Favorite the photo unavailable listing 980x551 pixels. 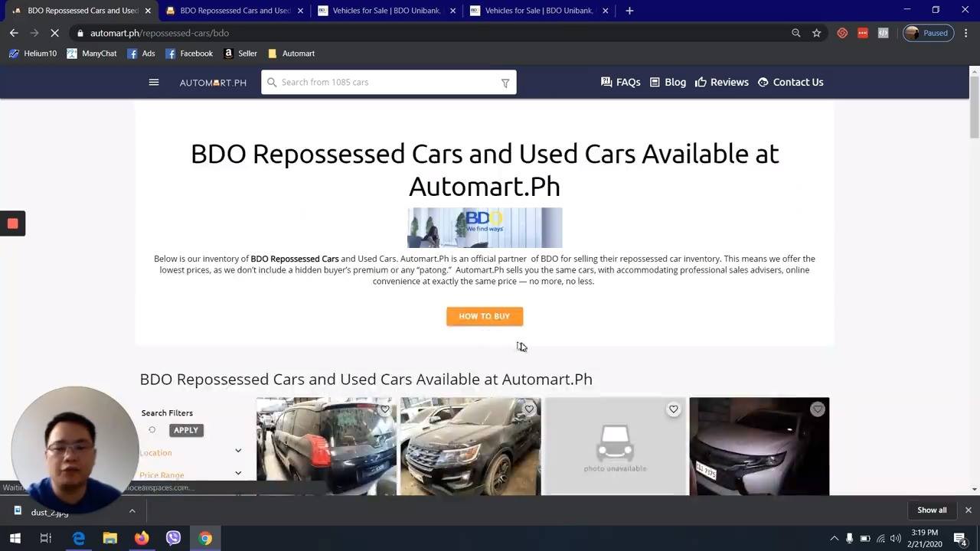674,409
